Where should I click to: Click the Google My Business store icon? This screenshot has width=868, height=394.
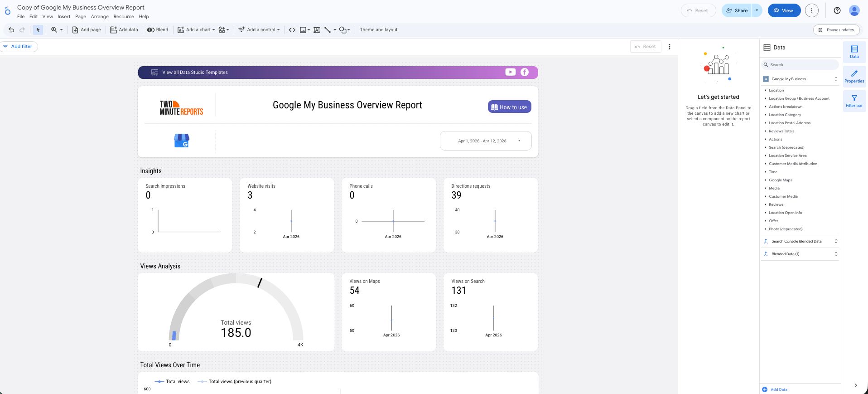coord(182,141)
